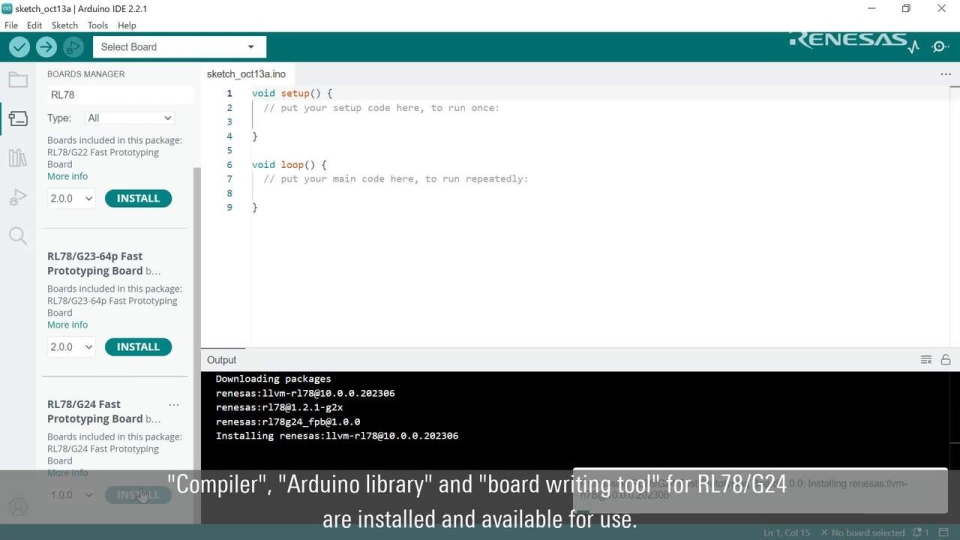960x540 pixels.
Task: Open More info for RL78/G23-64p board
Action: (x=67, y=325)
